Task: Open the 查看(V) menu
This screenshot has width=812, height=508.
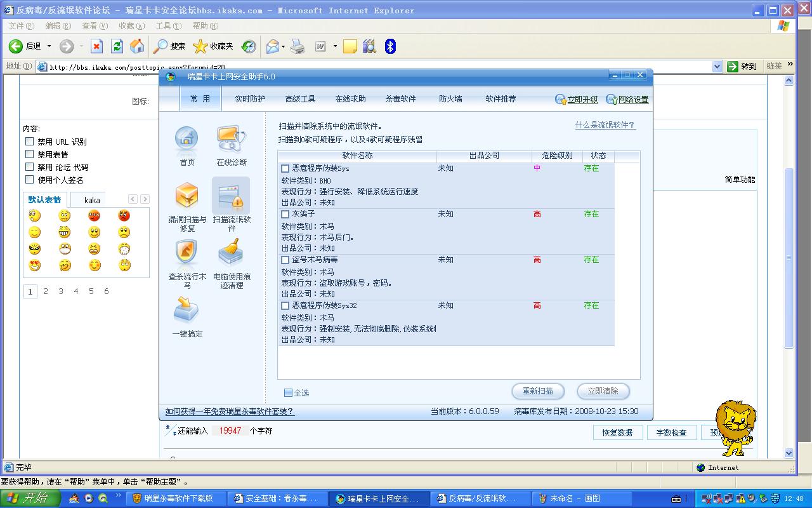Action: [x=95, y=26]
